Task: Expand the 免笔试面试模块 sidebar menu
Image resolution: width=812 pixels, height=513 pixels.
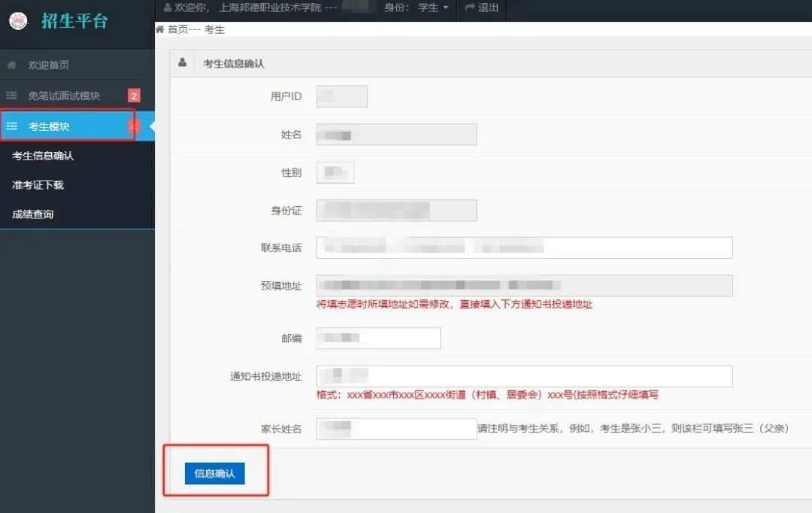Action: point(64,96)
